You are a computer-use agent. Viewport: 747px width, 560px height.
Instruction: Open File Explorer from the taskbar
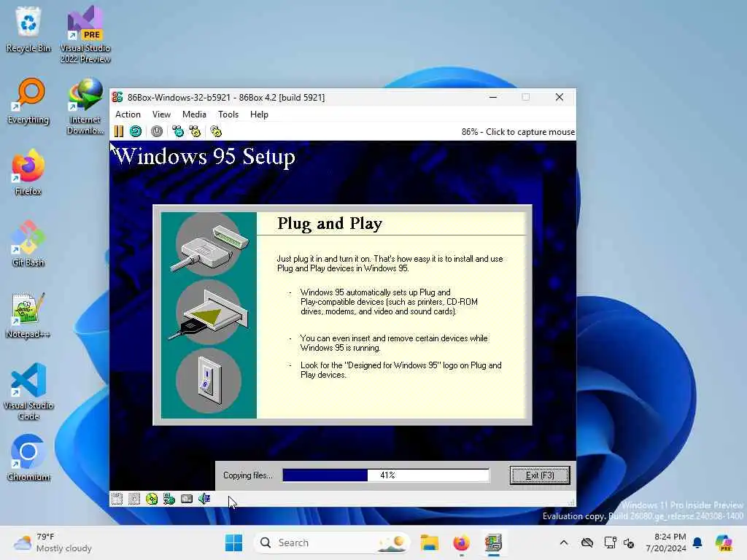click(429, 542)
